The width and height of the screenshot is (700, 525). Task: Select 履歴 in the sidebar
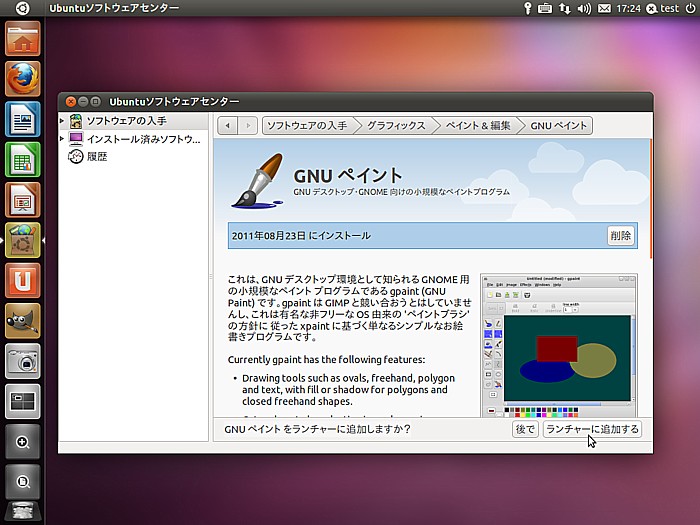(97, 156)
